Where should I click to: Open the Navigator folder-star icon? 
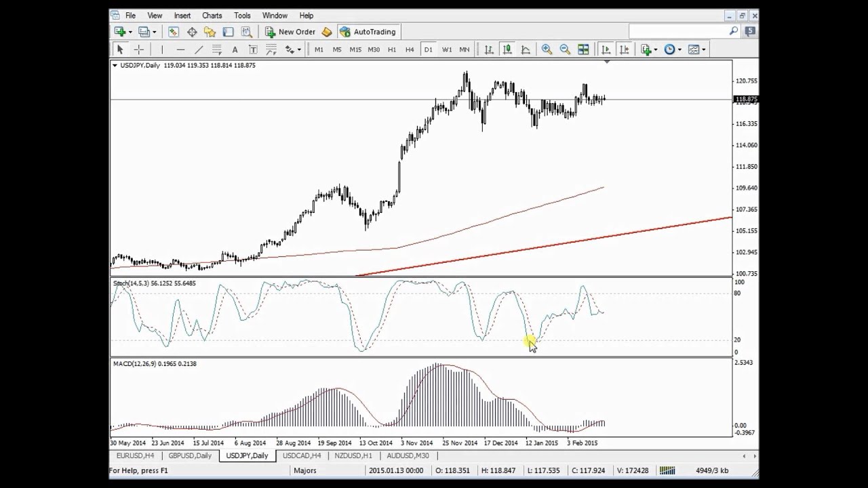(210, 32)
